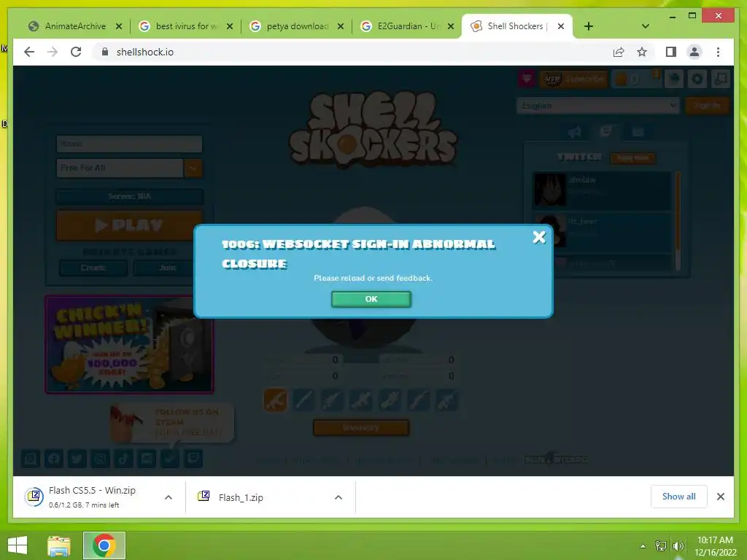Click the Server N/A selector

[130, 196]
